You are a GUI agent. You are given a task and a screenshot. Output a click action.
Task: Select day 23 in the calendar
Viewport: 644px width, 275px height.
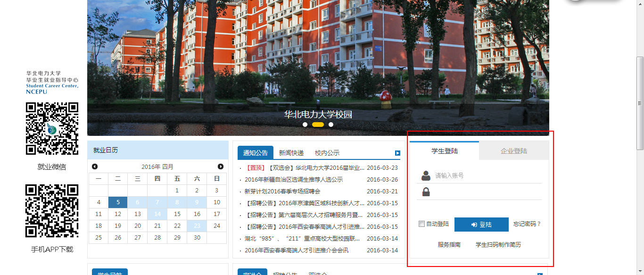click(197, 226)
